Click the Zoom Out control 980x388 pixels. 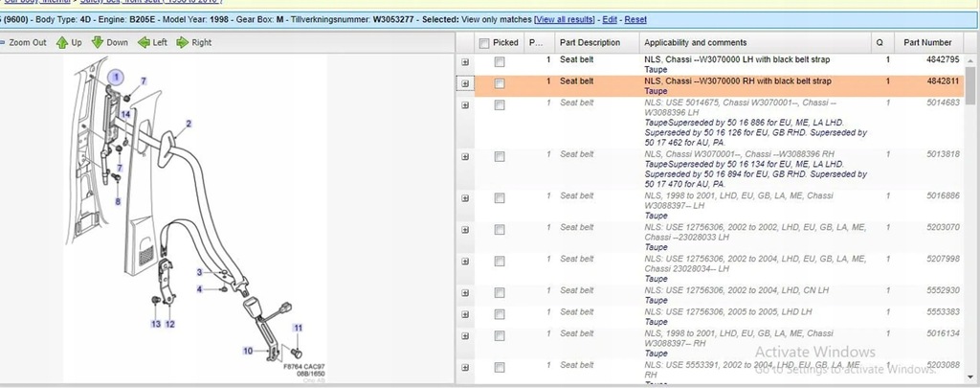25,42
